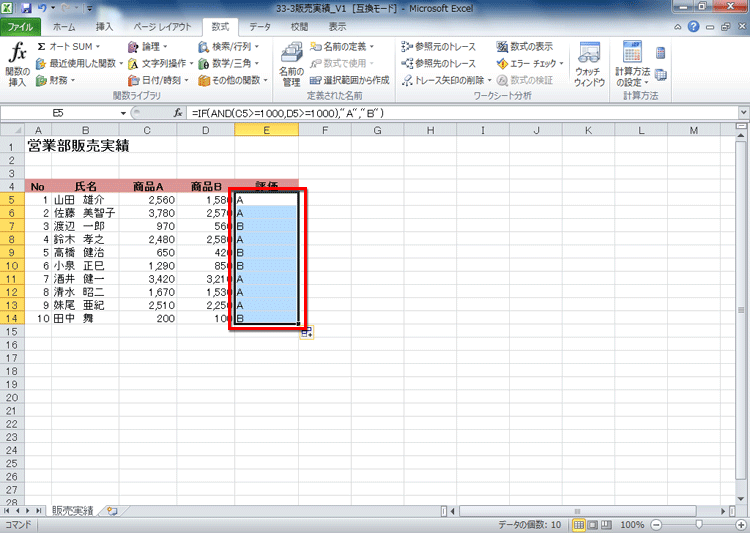The image size is (750, 533).
Task: Switch to Page Layout view in status bar
Action: (x=593, y=525)
